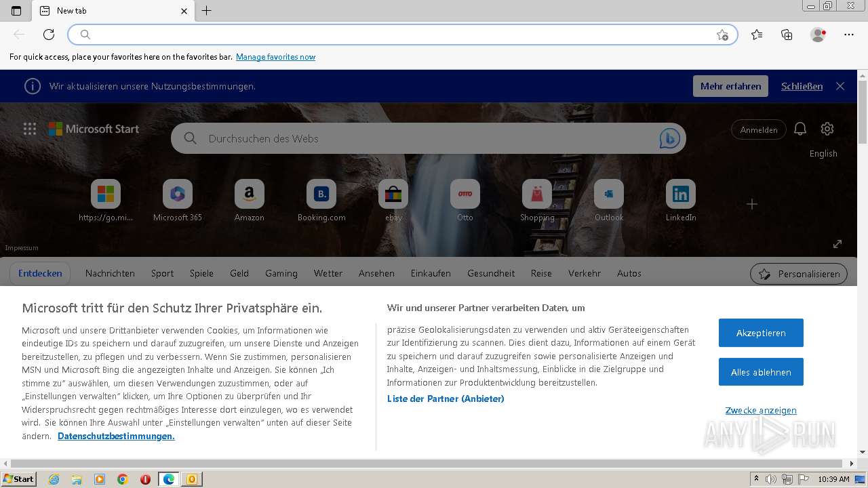Select the Gaming tab

click(x=281, y=273)
